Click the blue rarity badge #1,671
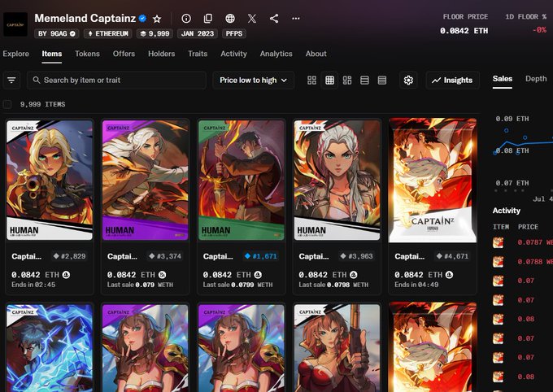This screenshot has height=392, width=553. (x=261, y=256)
